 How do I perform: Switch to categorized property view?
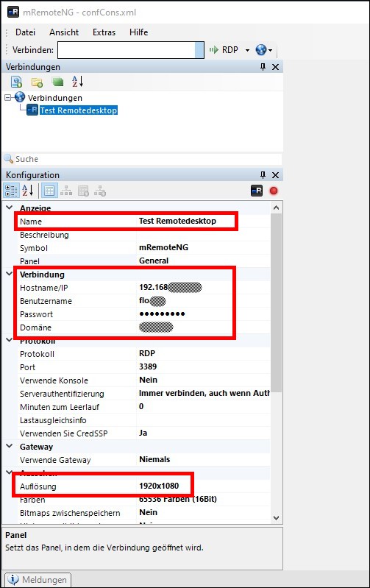point(11,191)
